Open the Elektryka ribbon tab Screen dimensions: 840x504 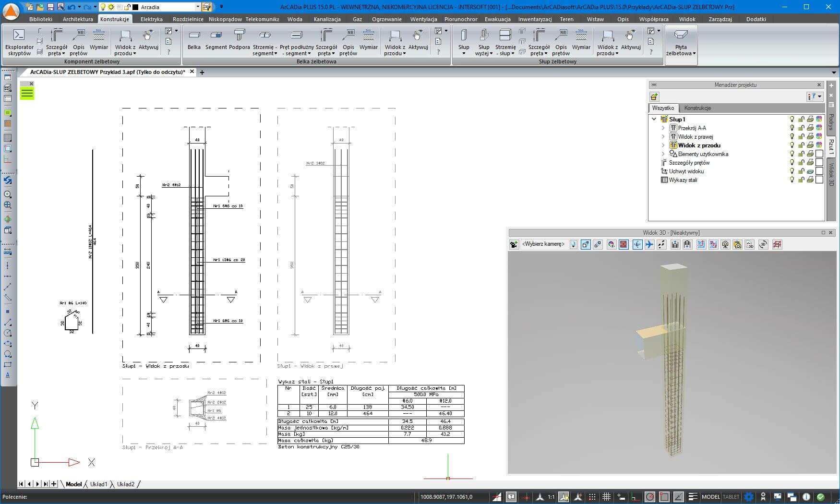152,19
